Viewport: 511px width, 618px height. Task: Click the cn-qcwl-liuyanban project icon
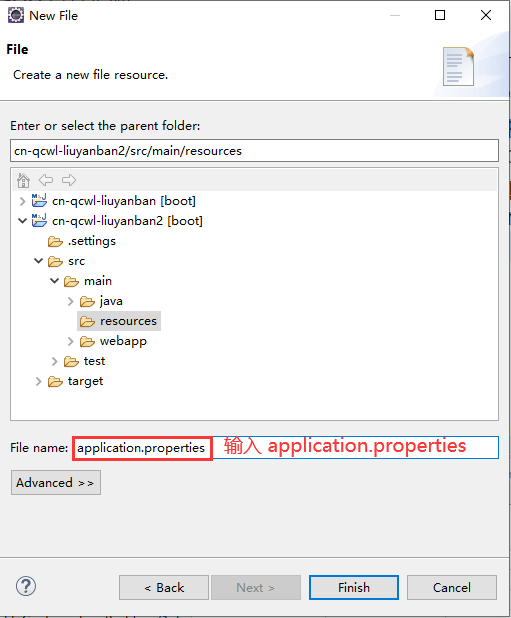click(39, 201)
